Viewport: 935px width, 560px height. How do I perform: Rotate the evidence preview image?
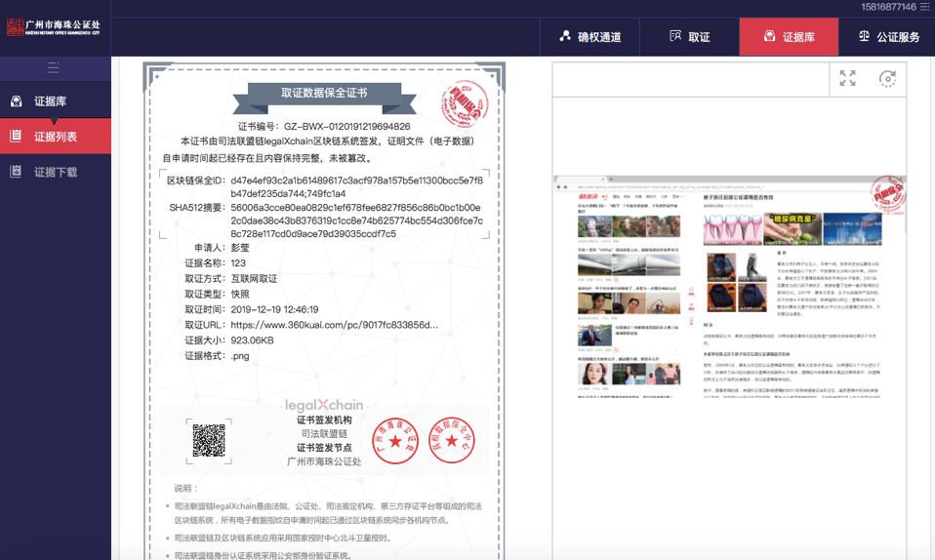[887, 78]
